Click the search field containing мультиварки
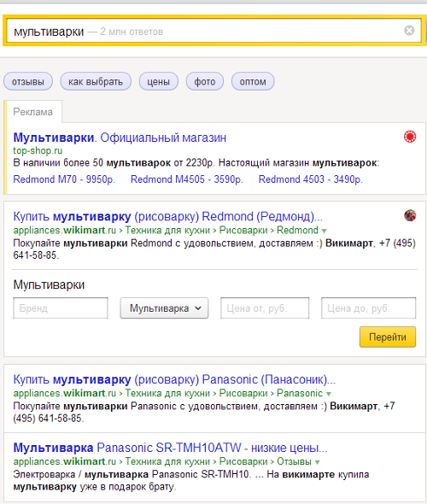427x504 pixels. [214, 31]
